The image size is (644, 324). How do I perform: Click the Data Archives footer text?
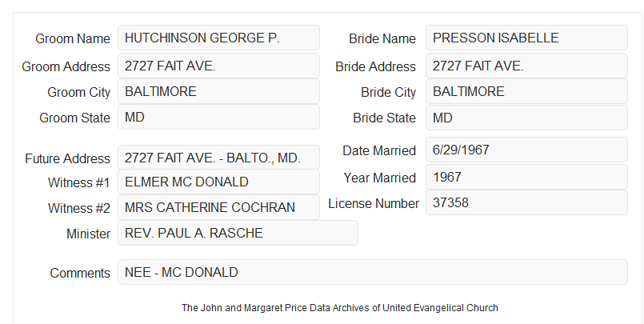pyautogui.click(x=340, y=308)
